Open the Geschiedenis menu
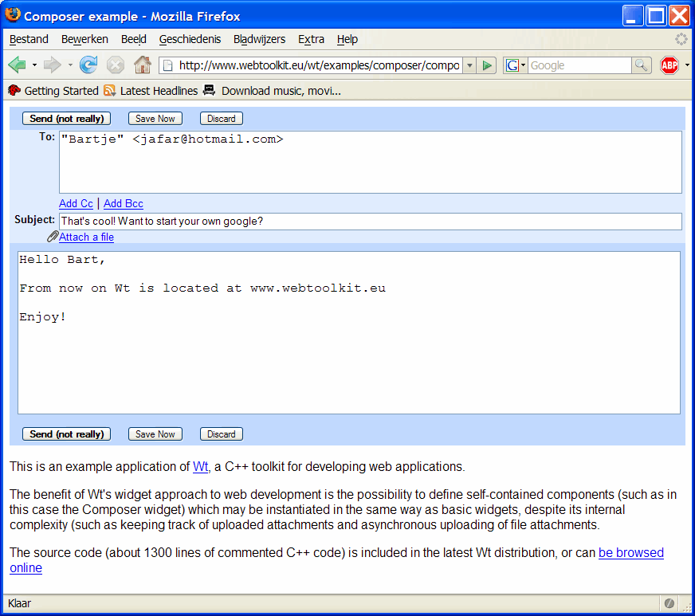Screen dimensions: 695x616 coord(190,39)
